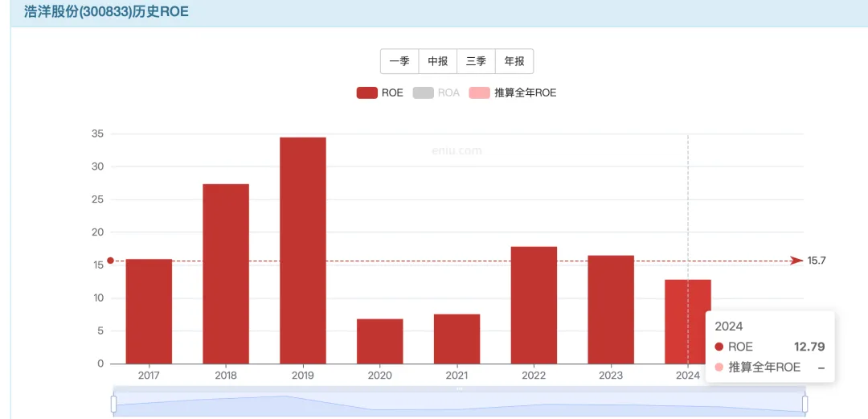Toggle the greyed ROA legend series
This screenshot has height=419, width=868.
click(x=436, y=93)
